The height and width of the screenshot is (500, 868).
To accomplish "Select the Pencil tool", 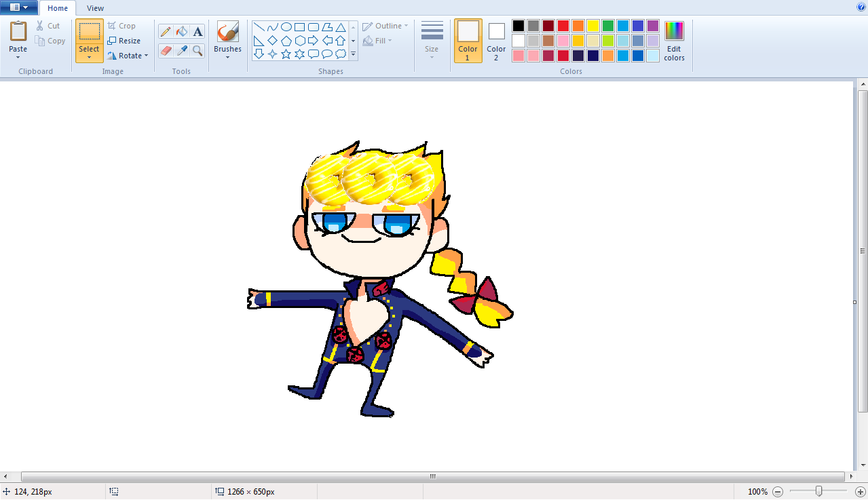I will pos(166,32).
